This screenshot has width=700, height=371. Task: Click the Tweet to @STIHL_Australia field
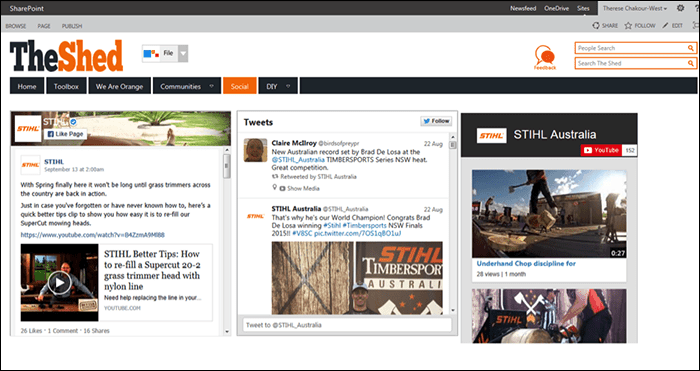point(347,325)
